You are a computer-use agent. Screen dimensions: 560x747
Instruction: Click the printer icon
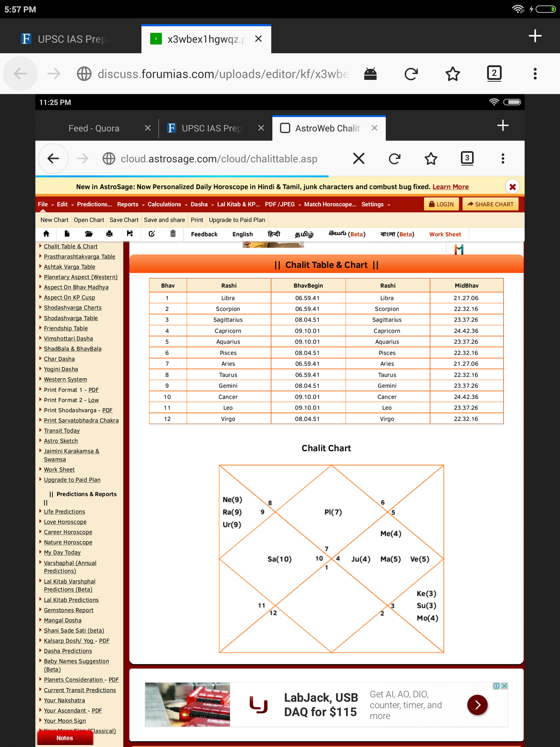tap(109, 234)
